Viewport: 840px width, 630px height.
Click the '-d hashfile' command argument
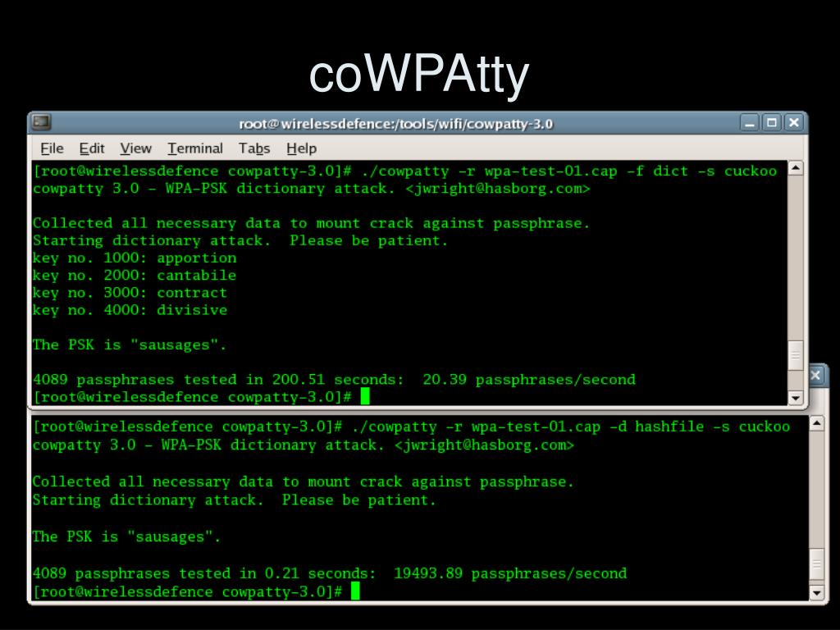[656, 427]
